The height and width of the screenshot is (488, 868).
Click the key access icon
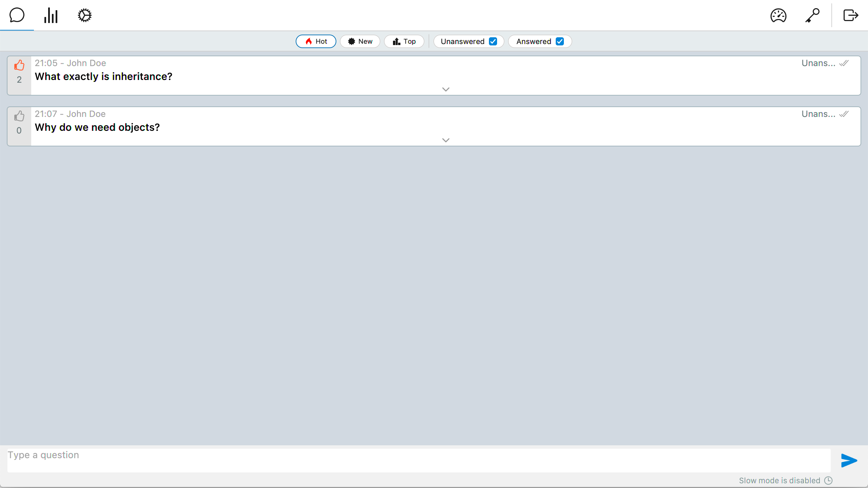click(x=812, y=15)
